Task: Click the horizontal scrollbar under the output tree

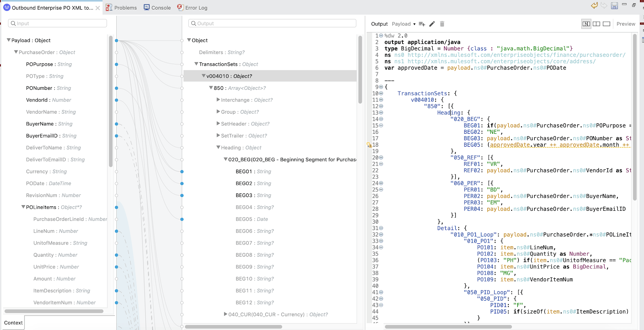Action: click(233, 327)
